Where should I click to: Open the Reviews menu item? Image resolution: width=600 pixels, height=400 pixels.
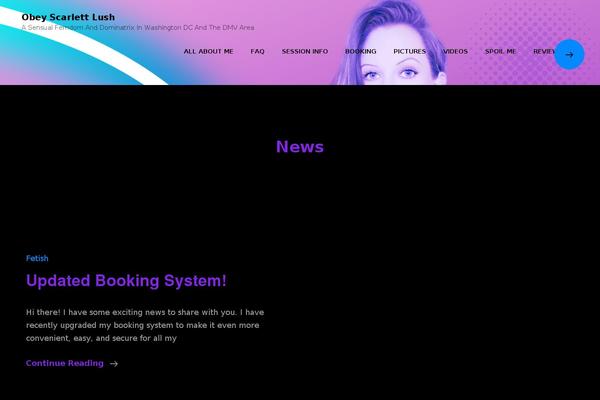click(544, 51)
